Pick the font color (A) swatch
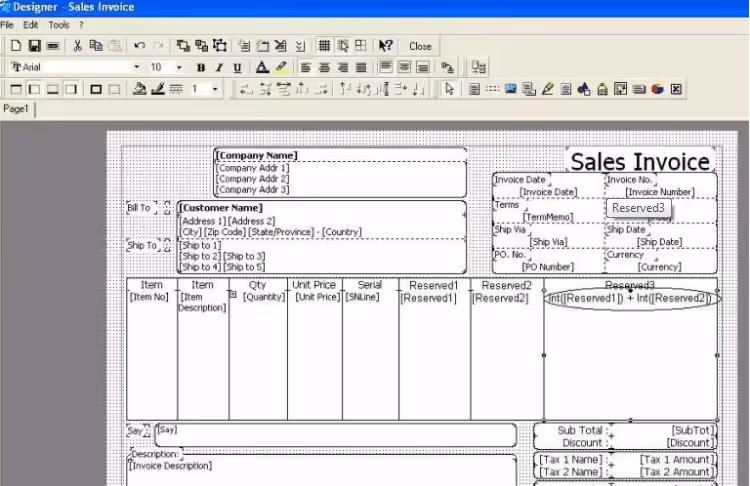The image size is (750, 486). (262, 67)
